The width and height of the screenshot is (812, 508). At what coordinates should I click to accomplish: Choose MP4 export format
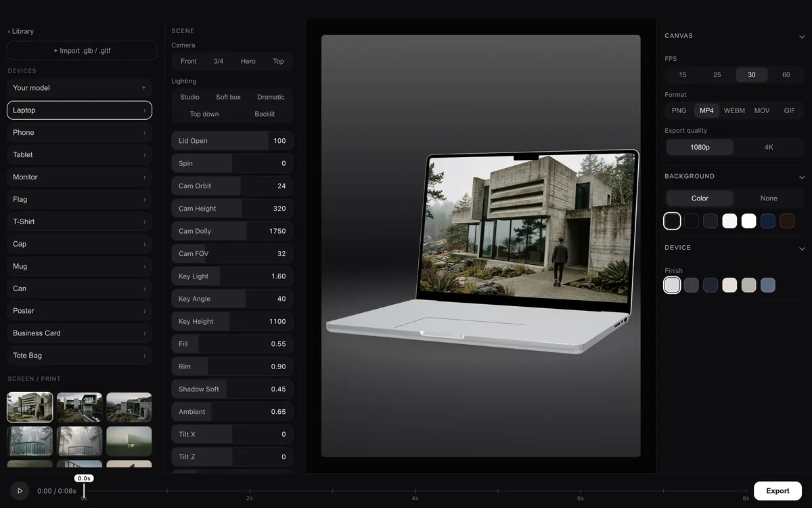(x=706, y=111)
